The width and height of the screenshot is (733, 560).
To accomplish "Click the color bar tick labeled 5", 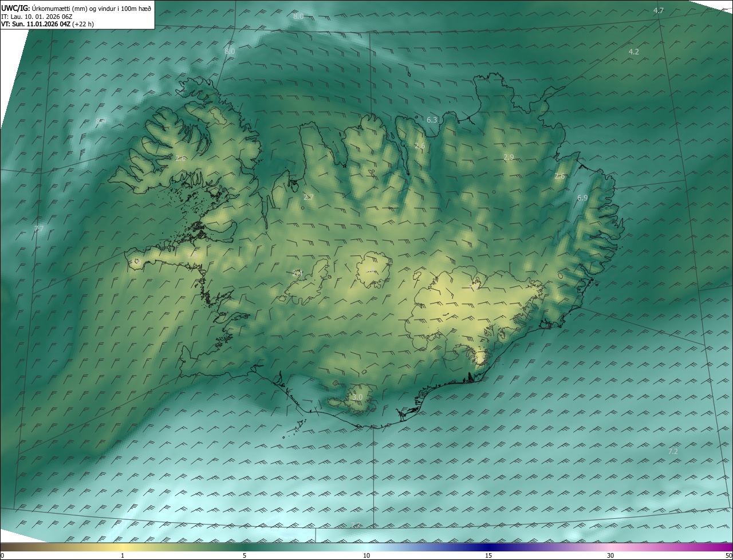I will click(x=245, y=555).
